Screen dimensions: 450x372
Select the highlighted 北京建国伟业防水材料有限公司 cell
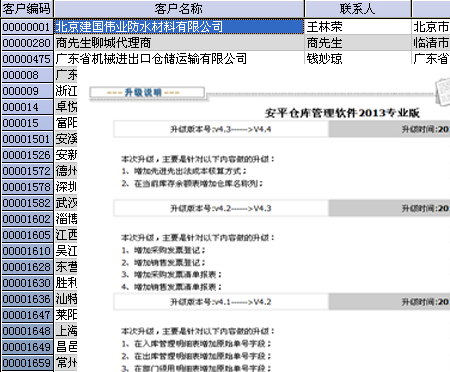click(179, 27)
